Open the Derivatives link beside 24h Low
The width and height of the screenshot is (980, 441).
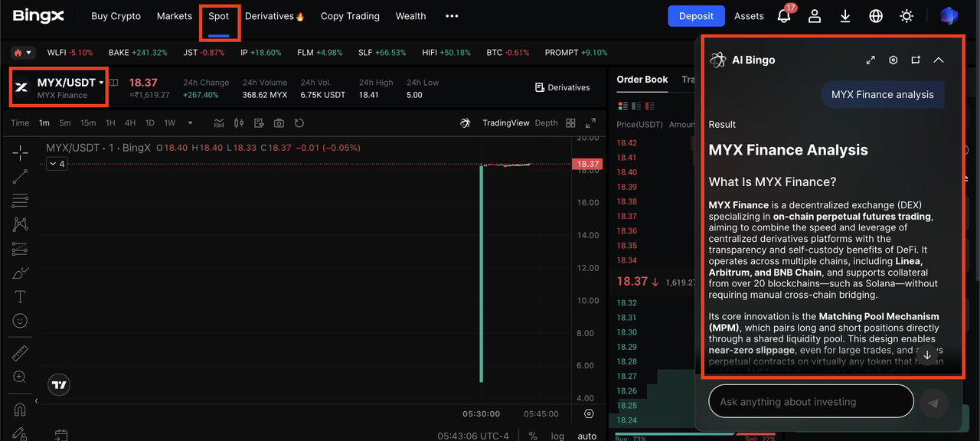click(x=563, y=87)
